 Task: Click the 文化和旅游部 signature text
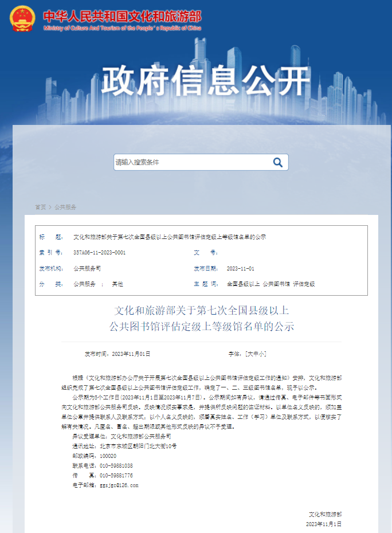(x=325, y=514)
